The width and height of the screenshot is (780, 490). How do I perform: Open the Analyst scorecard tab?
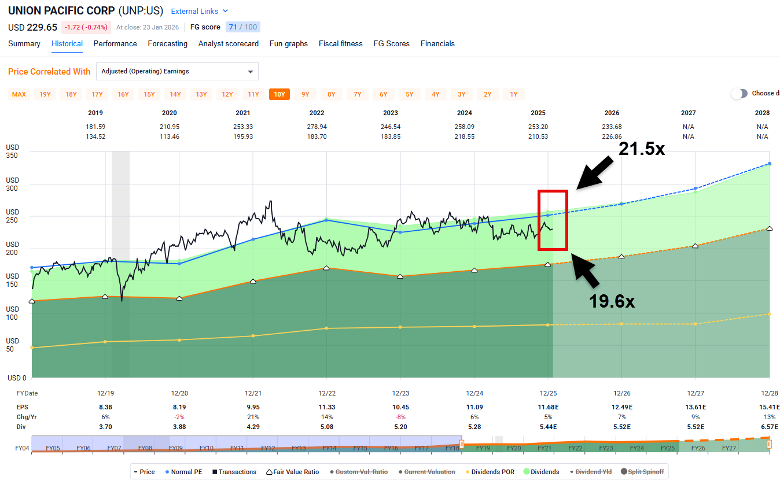226,44
